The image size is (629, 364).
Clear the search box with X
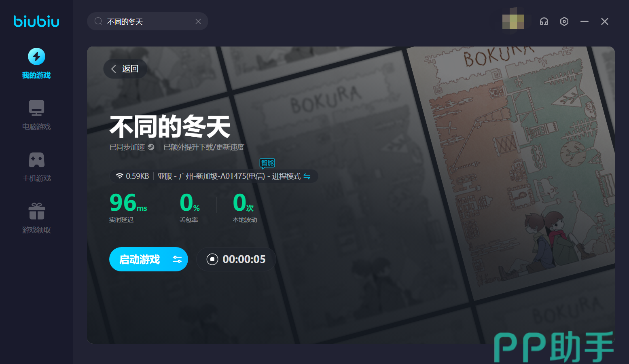pos(198,21)
